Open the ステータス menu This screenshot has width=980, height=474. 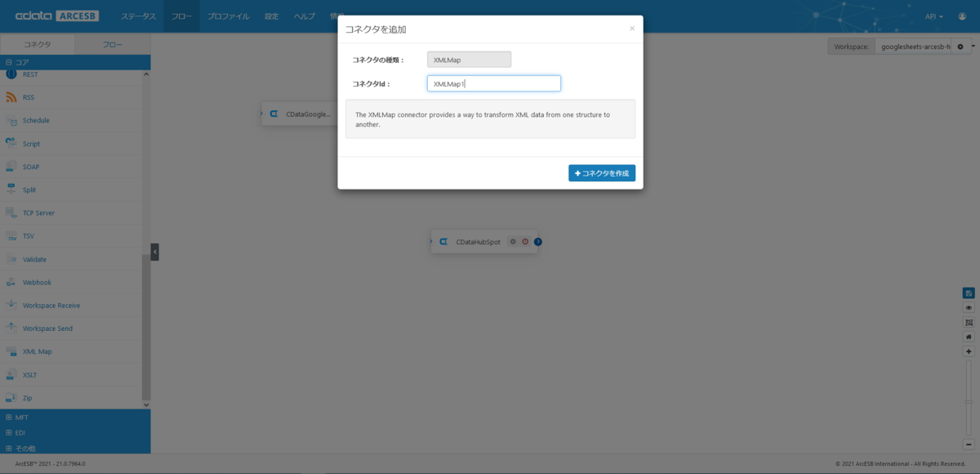pos(139,16)
